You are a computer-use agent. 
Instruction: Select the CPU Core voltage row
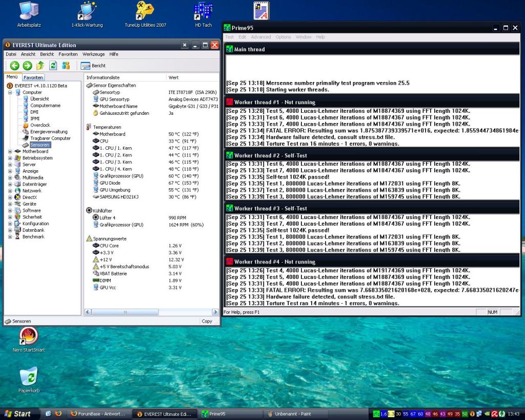(x=151, y=246)
